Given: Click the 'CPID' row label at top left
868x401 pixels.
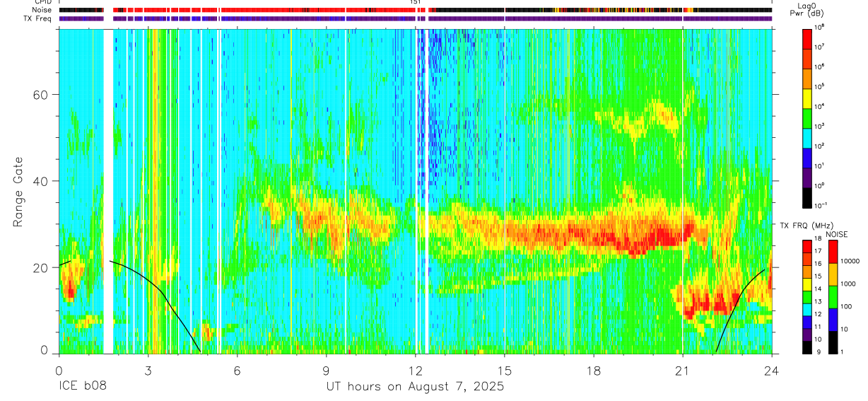Looking at the screenshot, I should (x=44, y=3).
